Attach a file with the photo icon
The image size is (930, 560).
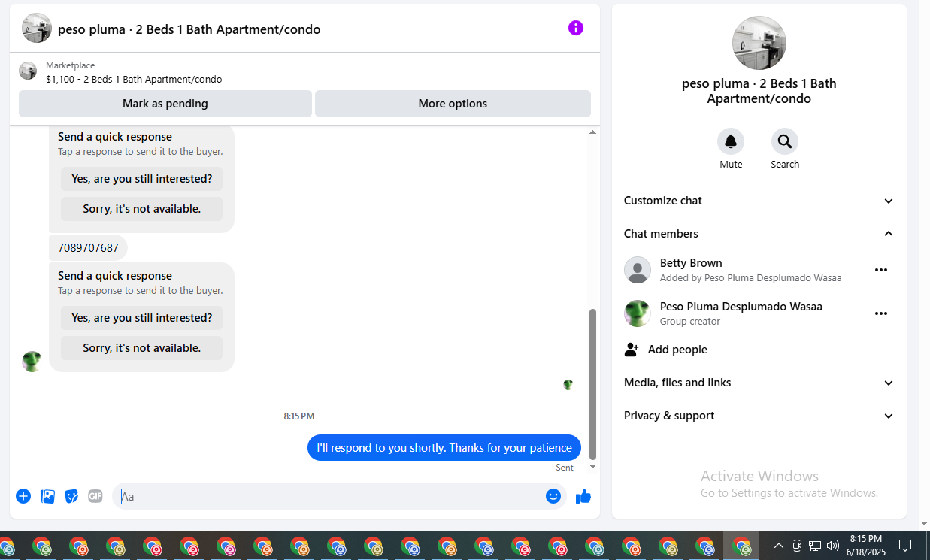[x=47, y=496]
